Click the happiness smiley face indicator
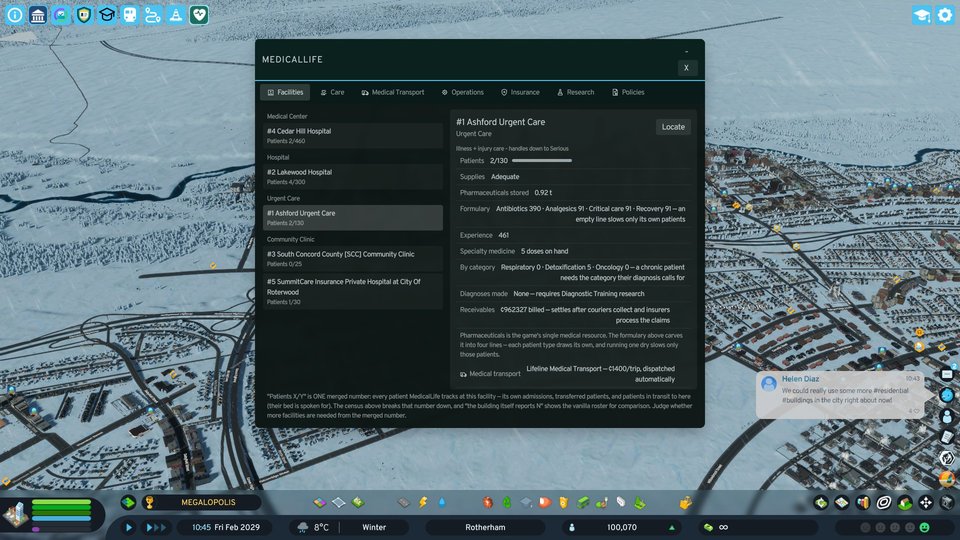This screenshot has height=540, width=960. coord(924,527)
